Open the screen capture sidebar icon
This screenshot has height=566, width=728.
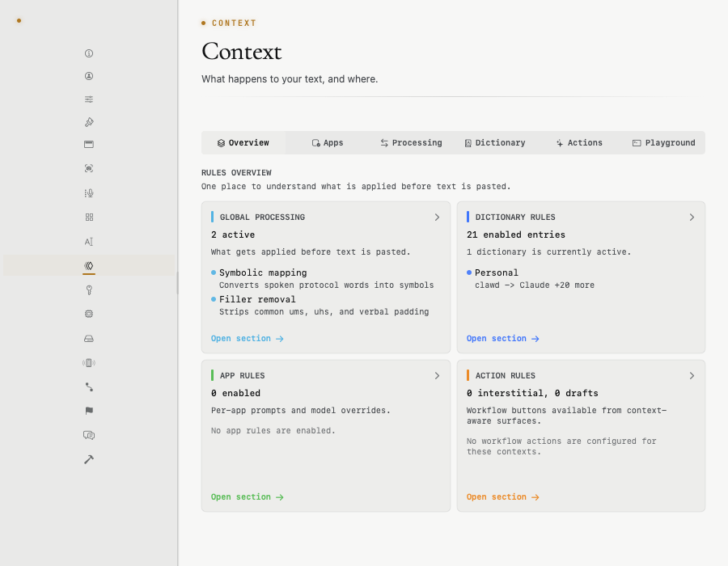click(x=89, y=168)
